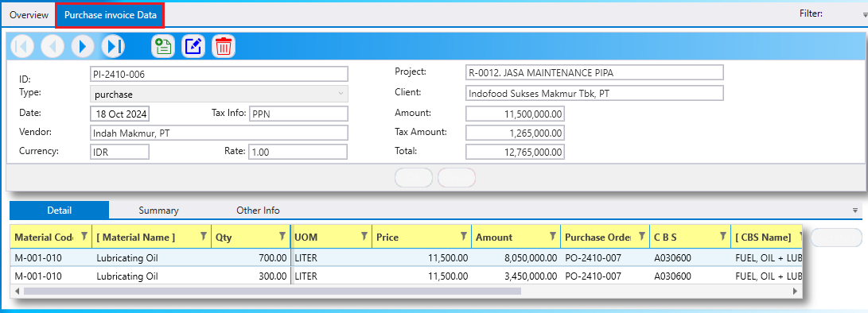Screen dimensions: 868x313
Task: Click PO-2410-007 in the 300.00 row
Action: pos(594,276)
